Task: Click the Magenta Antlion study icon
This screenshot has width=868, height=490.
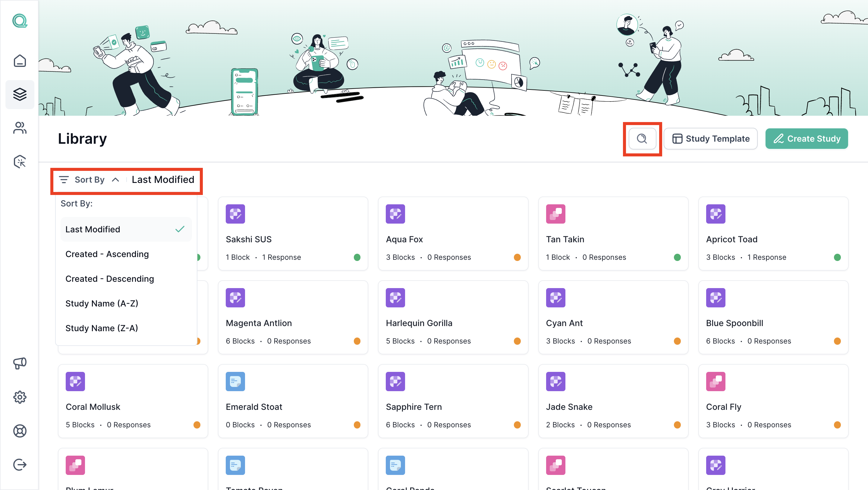Action: click(x=235, y=297)
